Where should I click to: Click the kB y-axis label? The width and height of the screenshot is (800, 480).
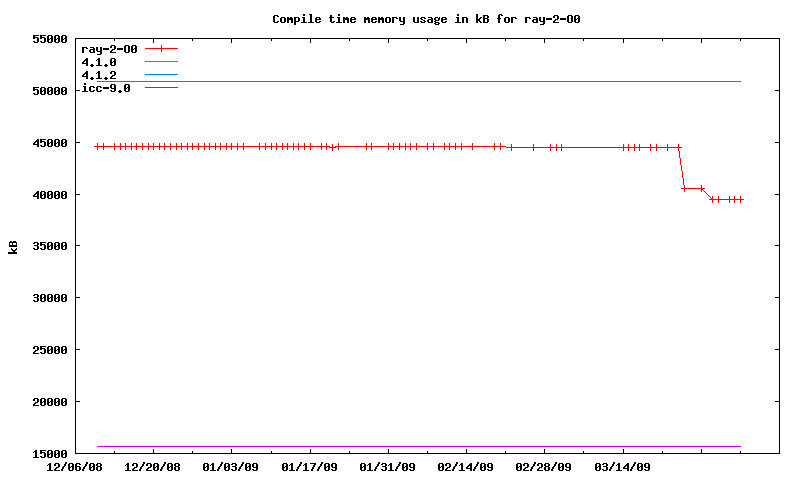point(14,247)
